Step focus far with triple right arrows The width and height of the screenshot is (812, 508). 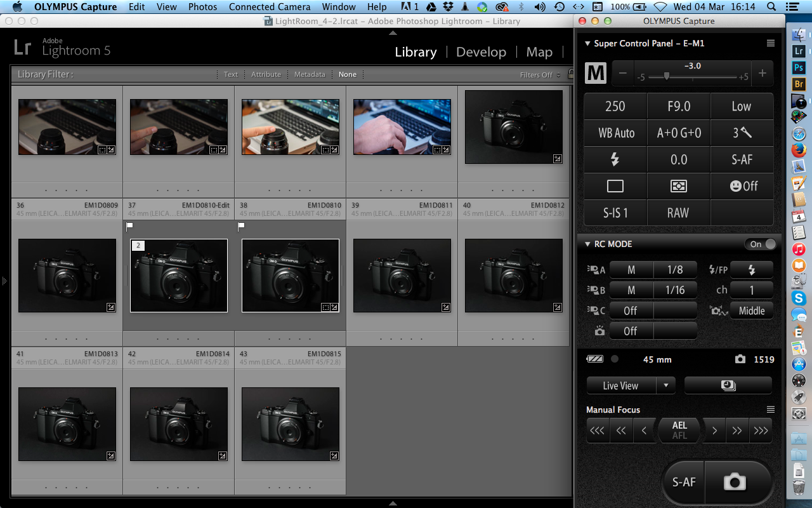pos(760,431)
